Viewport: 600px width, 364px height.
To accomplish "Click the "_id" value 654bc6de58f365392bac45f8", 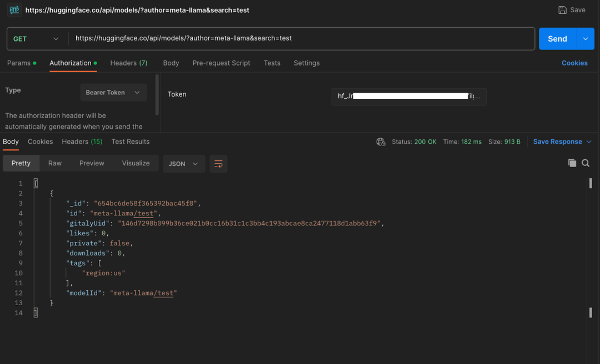I will point(146,204).
